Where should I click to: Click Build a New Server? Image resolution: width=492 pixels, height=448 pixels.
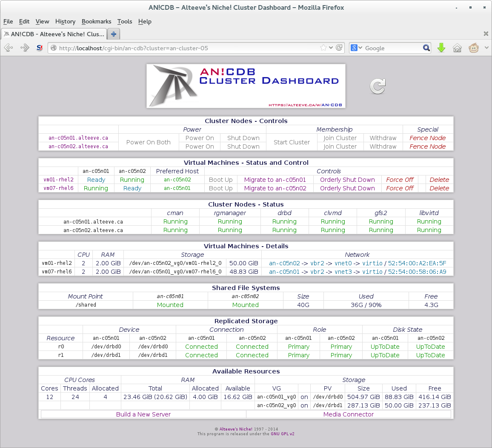[143, 414]
